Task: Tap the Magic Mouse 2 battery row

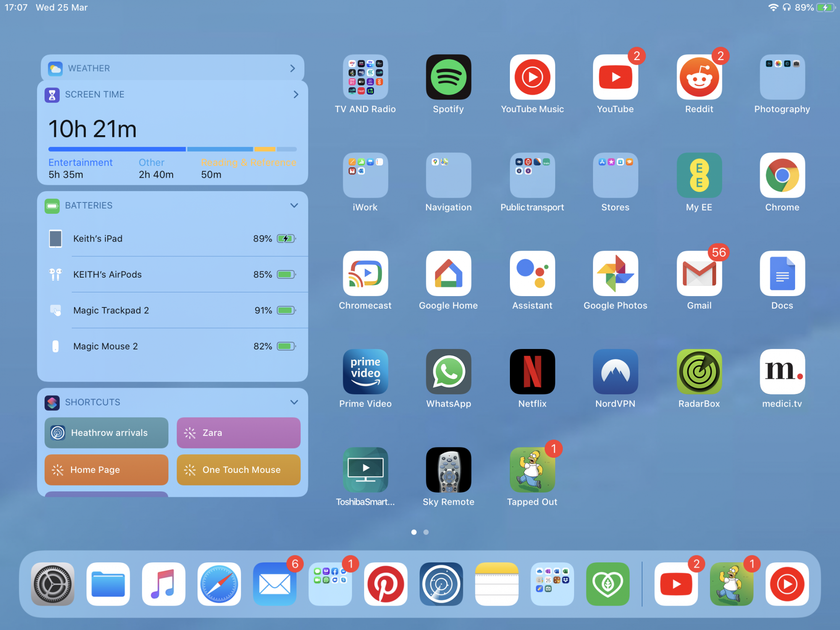Action: (x=173, y=346)
